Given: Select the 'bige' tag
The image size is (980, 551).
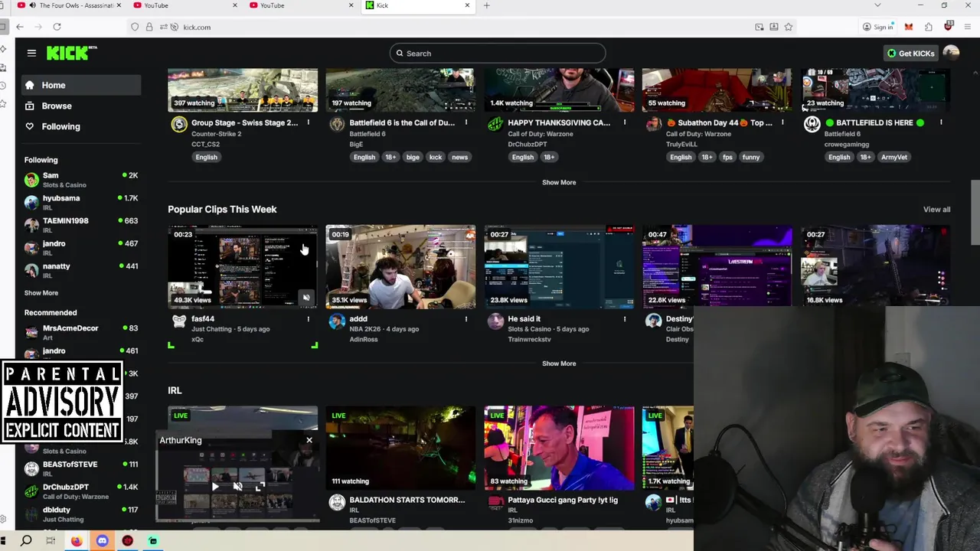Looking at the screenshot, I should coord(413,157).
